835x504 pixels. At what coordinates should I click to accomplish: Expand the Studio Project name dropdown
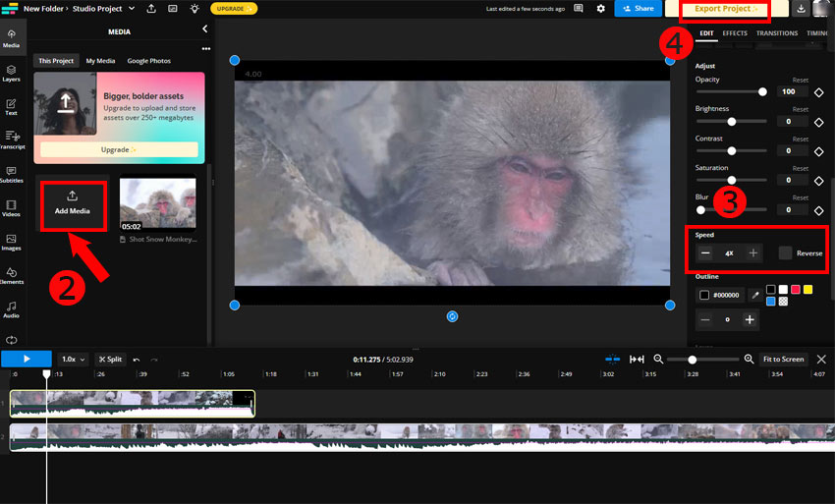[x=132, y=9]
